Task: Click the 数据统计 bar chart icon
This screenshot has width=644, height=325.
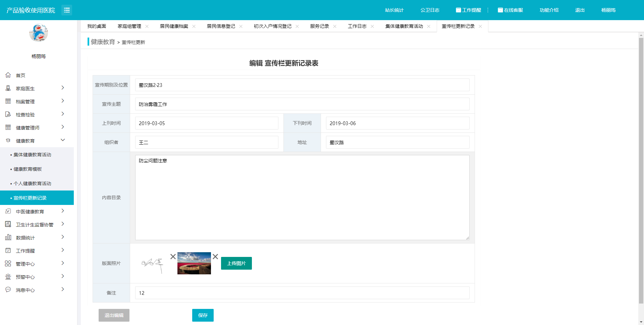Action: (8, 237)
